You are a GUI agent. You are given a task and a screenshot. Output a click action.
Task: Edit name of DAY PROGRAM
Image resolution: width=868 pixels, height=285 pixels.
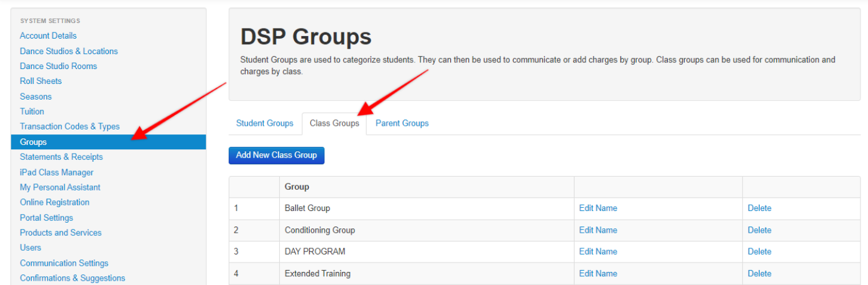tap(598, 251)
